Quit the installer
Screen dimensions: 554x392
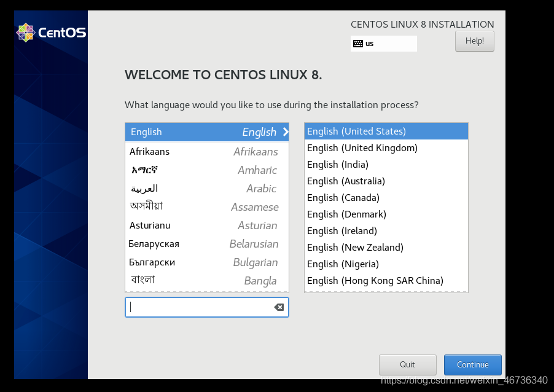(407, 365)
